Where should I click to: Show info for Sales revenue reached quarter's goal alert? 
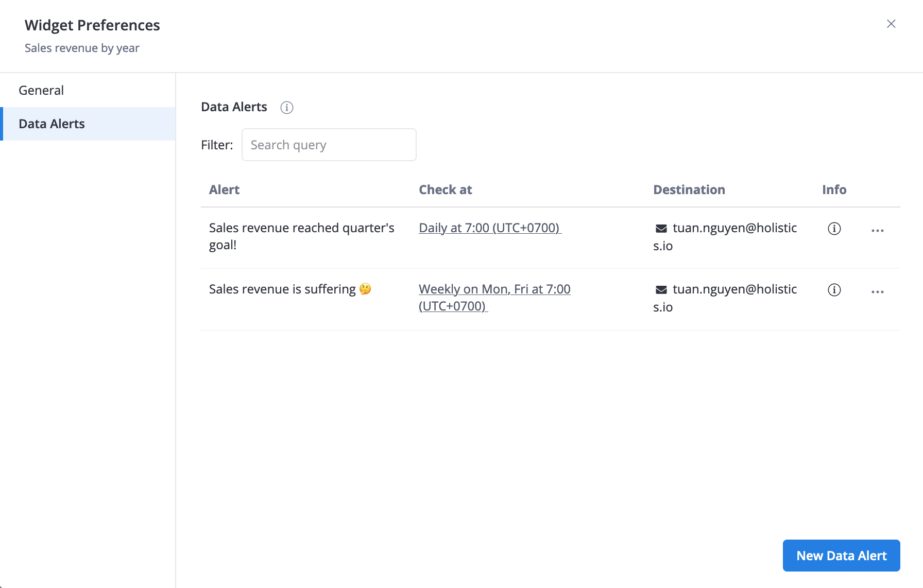[834, 229]
